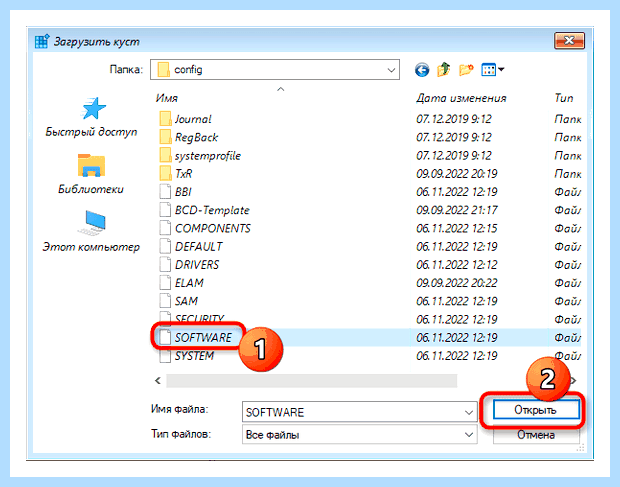Click the Back navigation arrow icon

422,70
